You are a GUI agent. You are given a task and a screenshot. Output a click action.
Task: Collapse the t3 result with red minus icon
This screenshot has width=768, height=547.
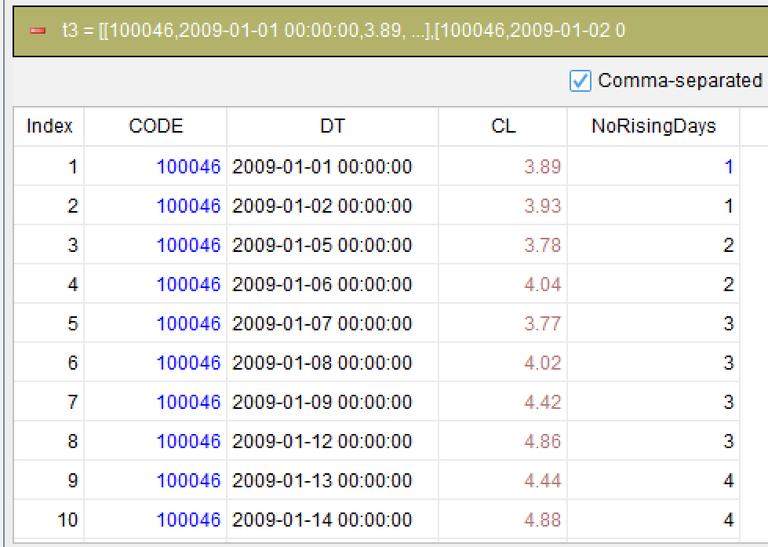(x=38, y=31)
